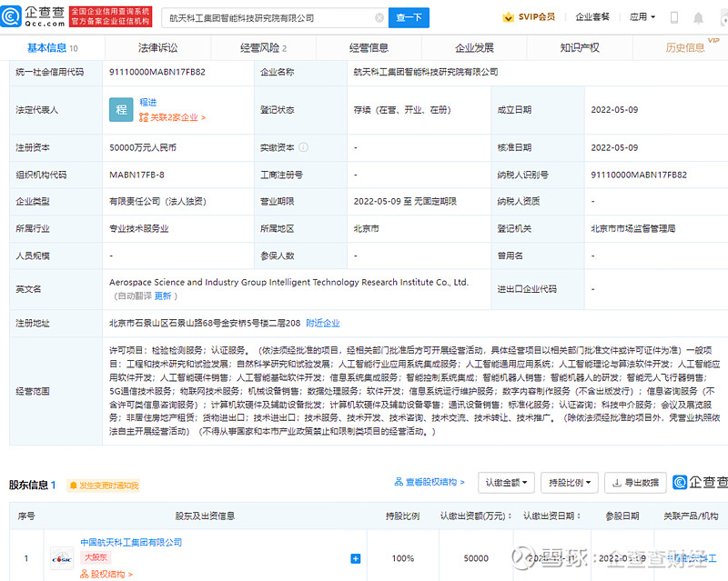Open the 应用 dropdown menu
This screenshot has height=581, width=728.
pos(642,17)
